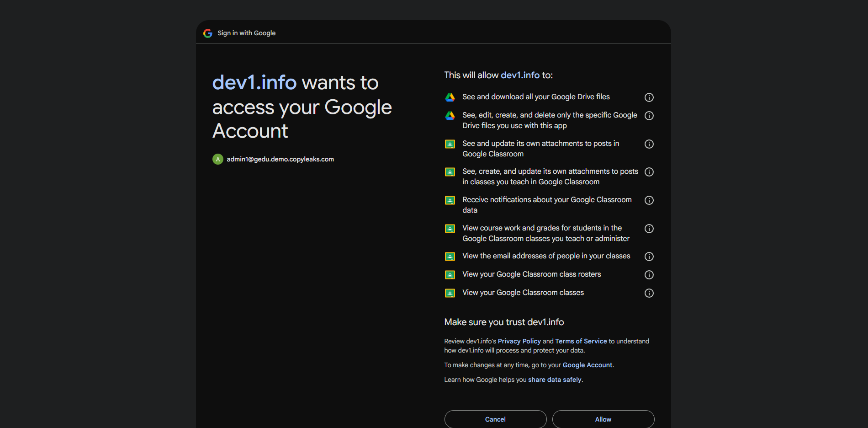
Task: Click Classroom icon beside 'class rosters' permission
Action: [x=450, y=275]
